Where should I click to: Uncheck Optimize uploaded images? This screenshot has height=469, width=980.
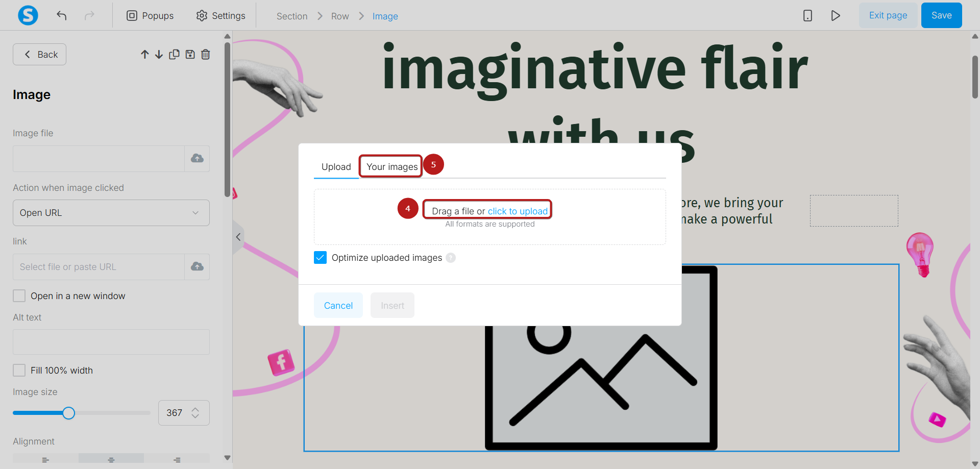coord(320,258)
